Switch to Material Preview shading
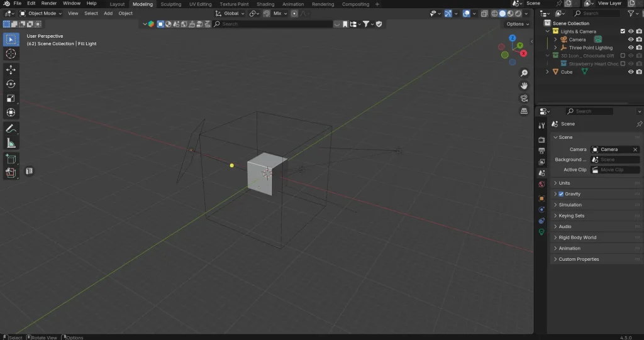Image resolution: width=644 pixels, height=340 pixels. point(510,14)
